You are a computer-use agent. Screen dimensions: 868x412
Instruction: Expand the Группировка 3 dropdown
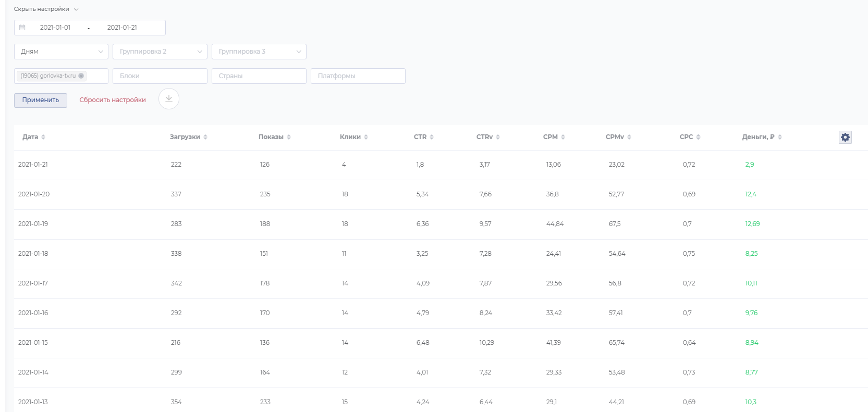click(259, 52)
